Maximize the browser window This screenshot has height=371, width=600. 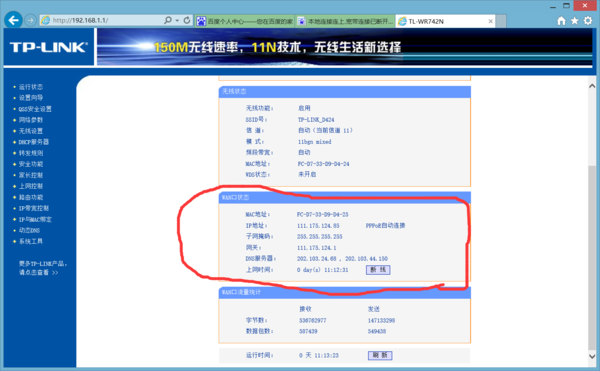(x=566, y=6)
